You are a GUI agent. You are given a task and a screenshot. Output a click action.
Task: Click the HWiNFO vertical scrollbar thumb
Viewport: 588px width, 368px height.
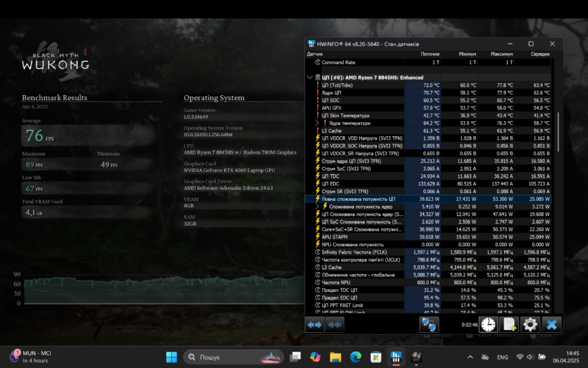click(x=558, y=132)
